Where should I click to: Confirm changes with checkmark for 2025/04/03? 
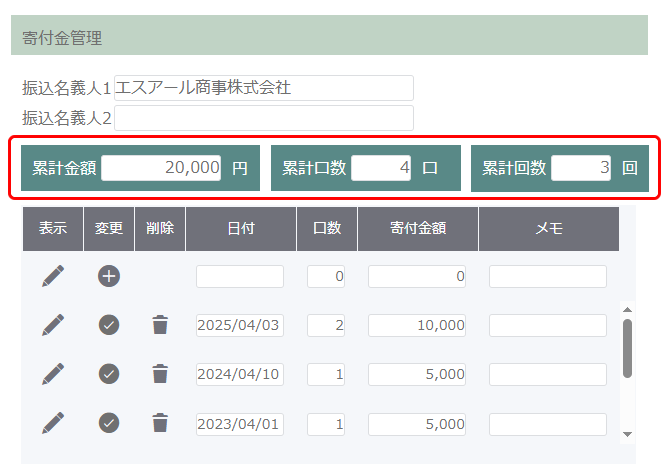[109, 325]
